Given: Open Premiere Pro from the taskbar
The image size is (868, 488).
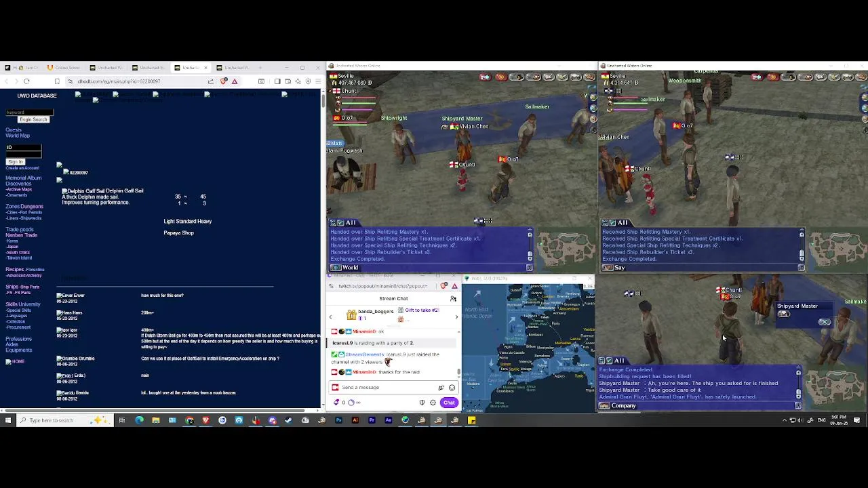Looking at the screenshot, I should click(372, 420).
